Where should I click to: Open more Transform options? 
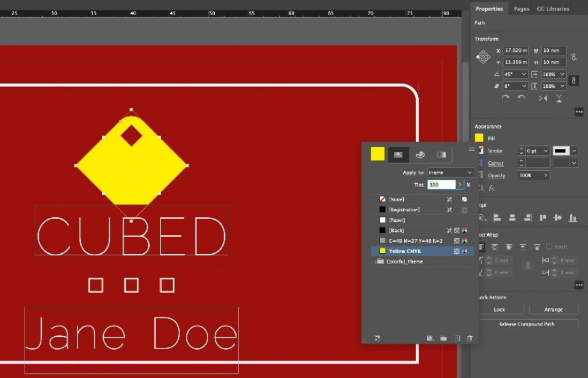point(579,112)
